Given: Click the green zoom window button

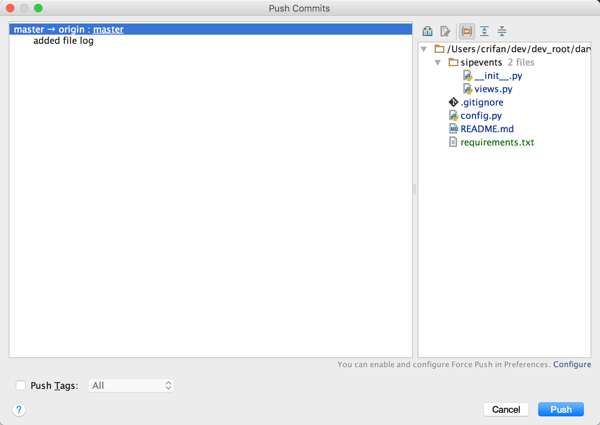Looking at the screenshot, I should tap(38, 8).
